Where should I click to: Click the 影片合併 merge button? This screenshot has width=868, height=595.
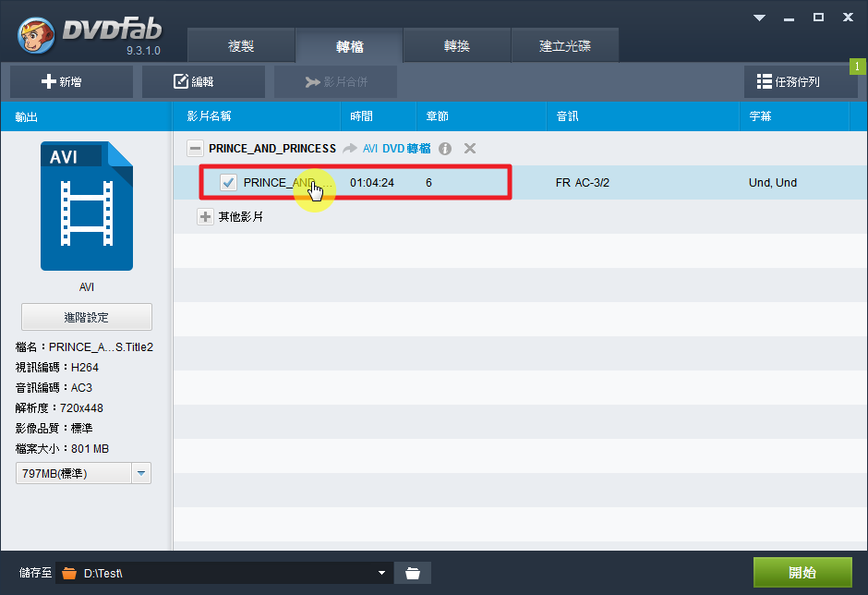click(335, 82)
